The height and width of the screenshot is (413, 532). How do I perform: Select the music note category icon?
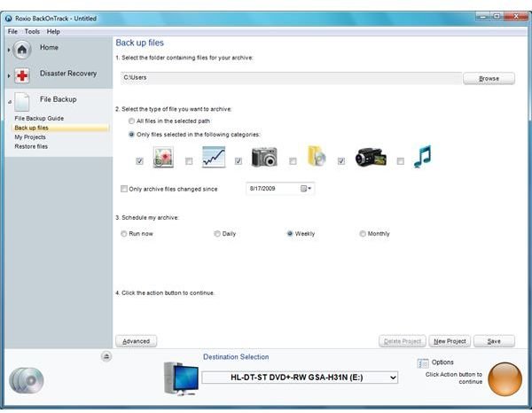tap(422, 156)
